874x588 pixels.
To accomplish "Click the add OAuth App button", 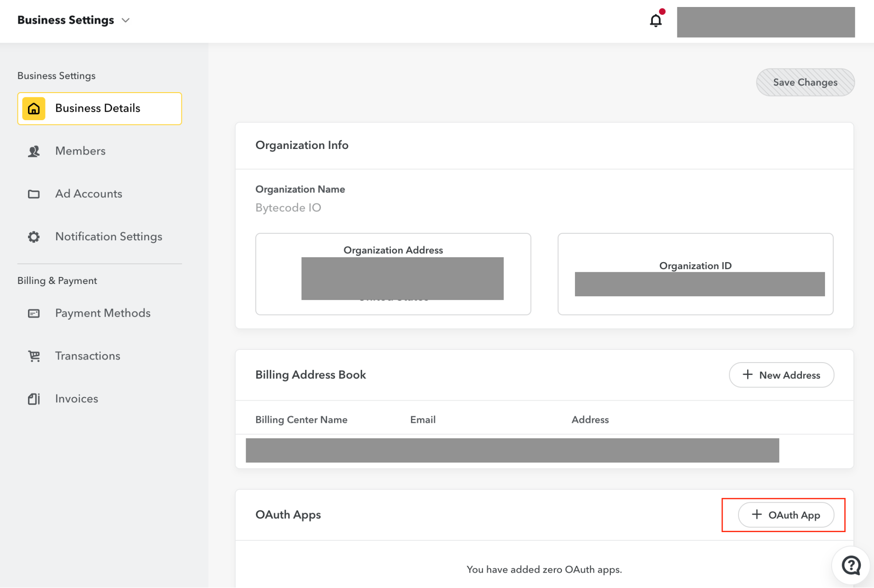I will coord(786,515).
